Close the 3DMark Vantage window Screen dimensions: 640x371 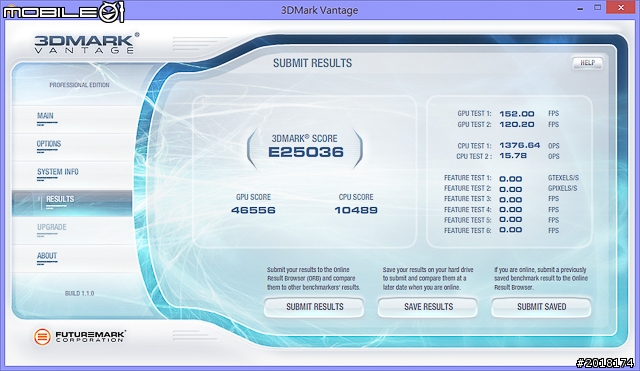pos(621,7)
